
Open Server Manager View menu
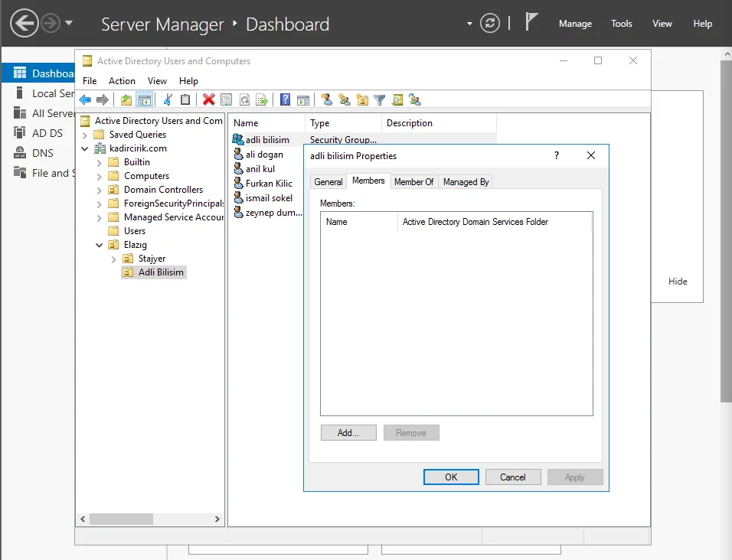click(662, 23)
